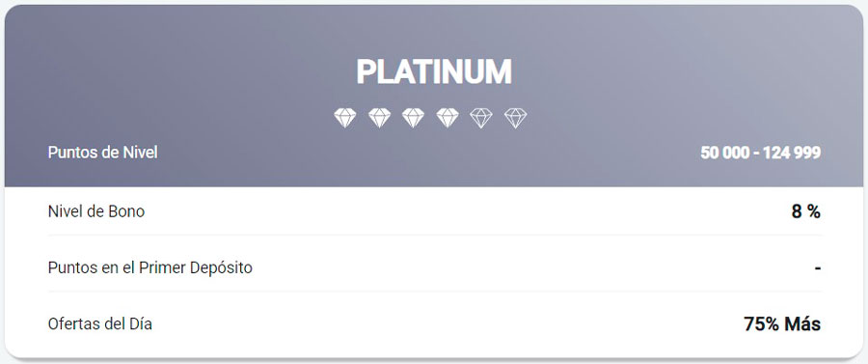Select Puntos en el Primer Depósito label
The width and height of the screenshot is (868, 364).
click(x=150, y=268)
